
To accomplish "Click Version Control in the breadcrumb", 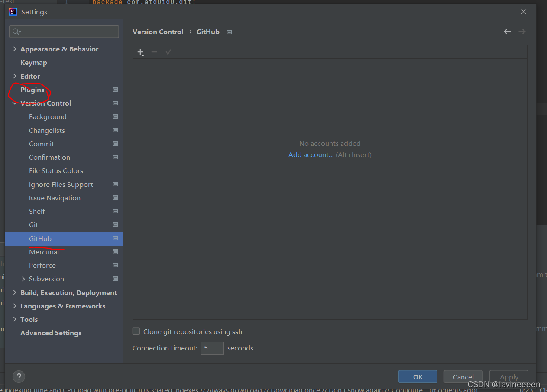I will 158,32.
